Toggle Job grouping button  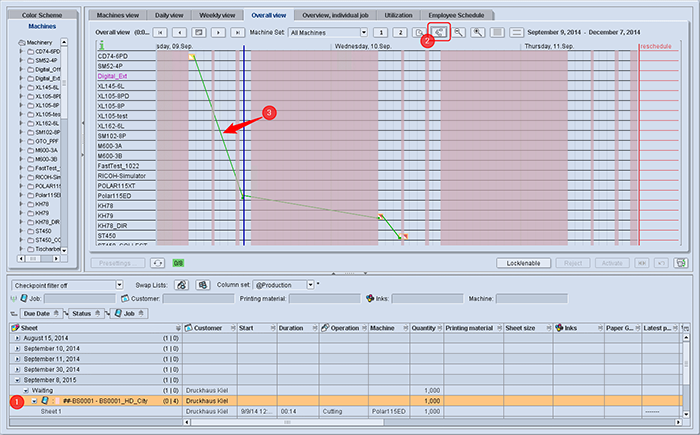point(129,314)
